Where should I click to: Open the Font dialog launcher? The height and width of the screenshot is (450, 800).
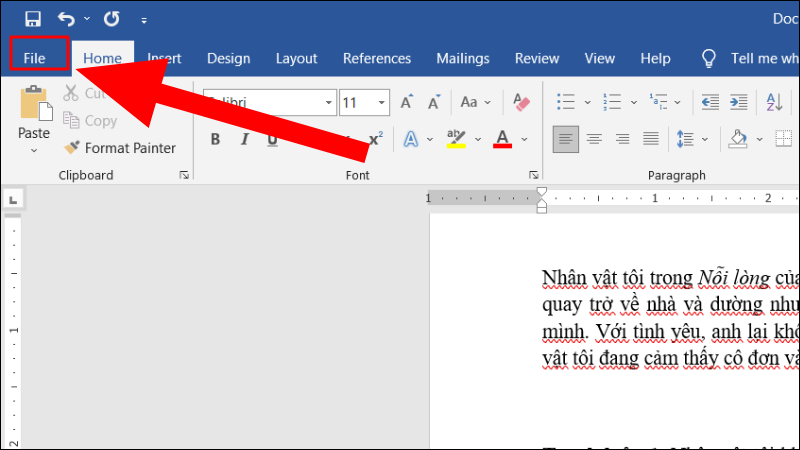tap(534, 176)
